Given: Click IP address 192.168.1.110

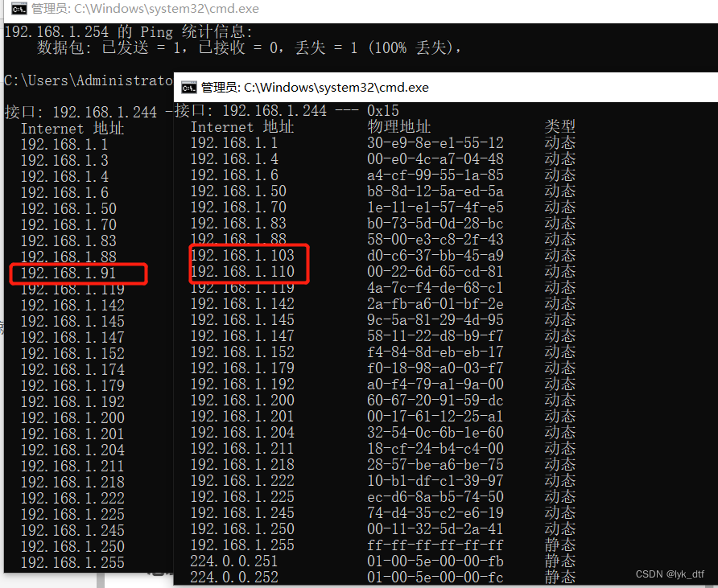Looking at the screenshot, I should (x=242, y=271).
